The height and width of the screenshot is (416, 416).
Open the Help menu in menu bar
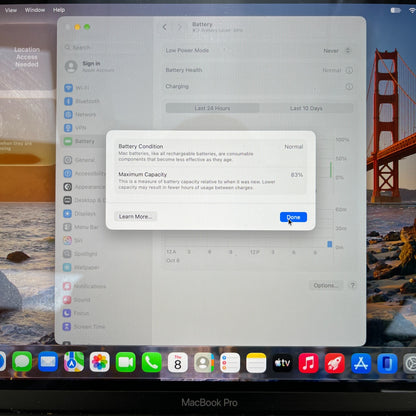tap(59, 10)
